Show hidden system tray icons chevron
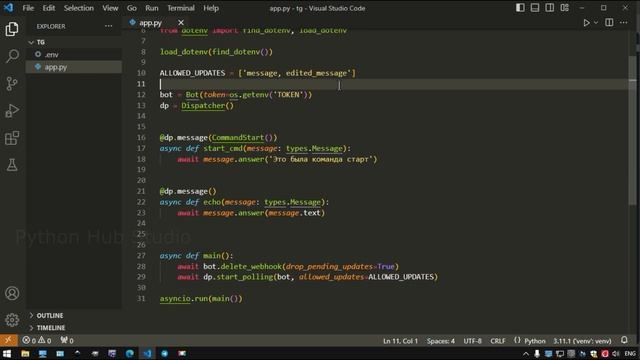The image size is (640, 360). click(526, 354)
